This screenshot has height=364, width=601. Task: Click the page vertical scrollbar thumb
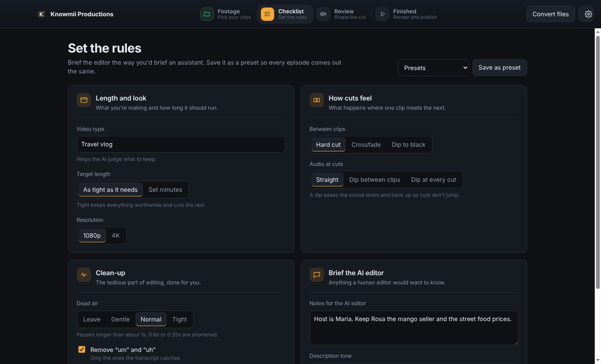[x=598, y=163]
